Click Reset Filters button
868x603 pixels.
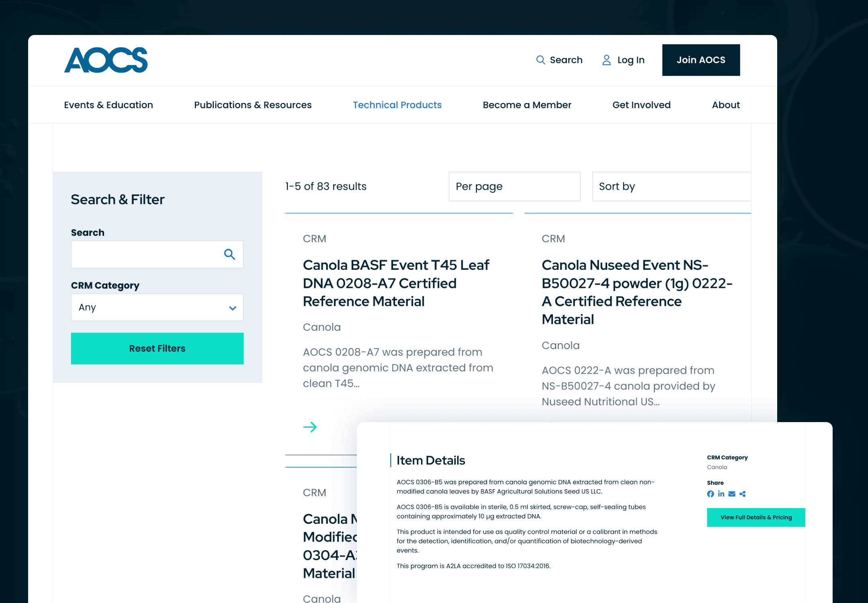(x=157, y=349)
